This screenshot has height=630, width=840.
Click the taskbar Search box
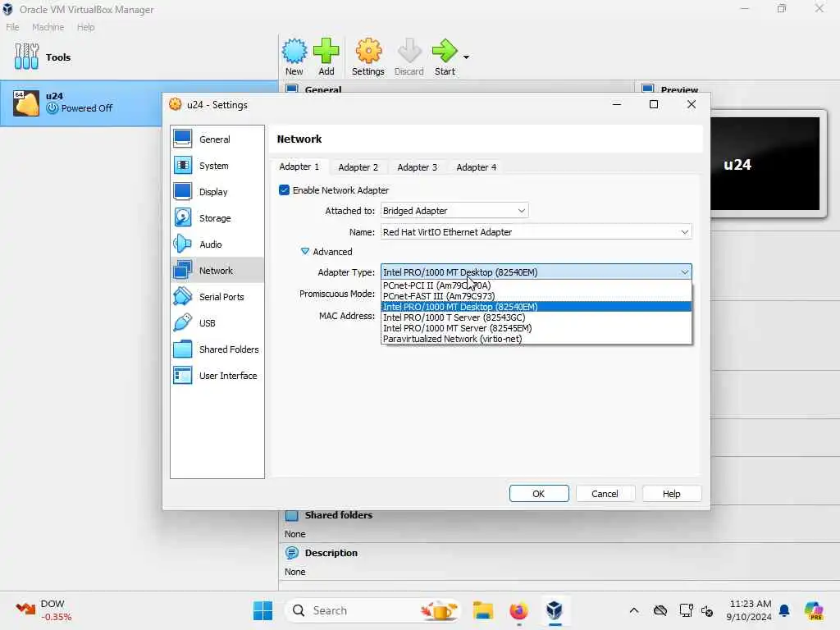373,610
